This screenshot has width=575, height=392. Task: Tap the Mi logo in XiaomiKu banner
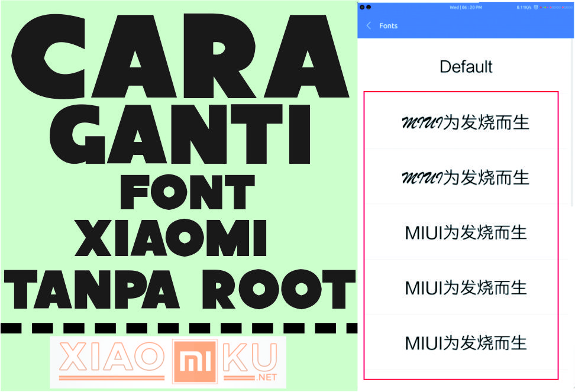[195, 362]
